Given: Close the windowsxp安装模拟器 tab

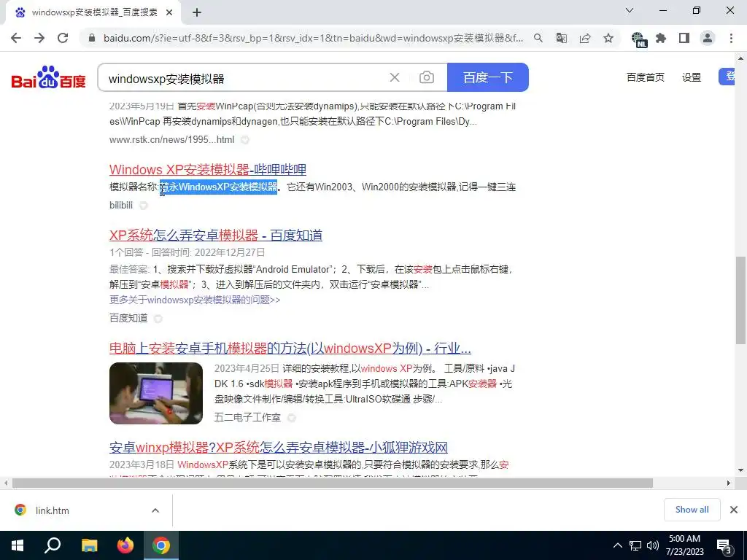Looking at the screenshot, I should [169, 12].
